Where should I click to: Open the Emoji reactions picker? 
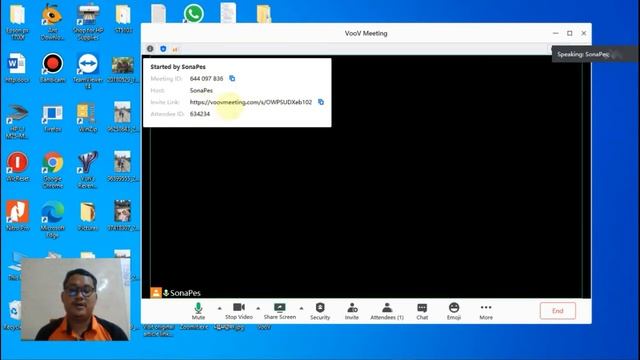454,311
